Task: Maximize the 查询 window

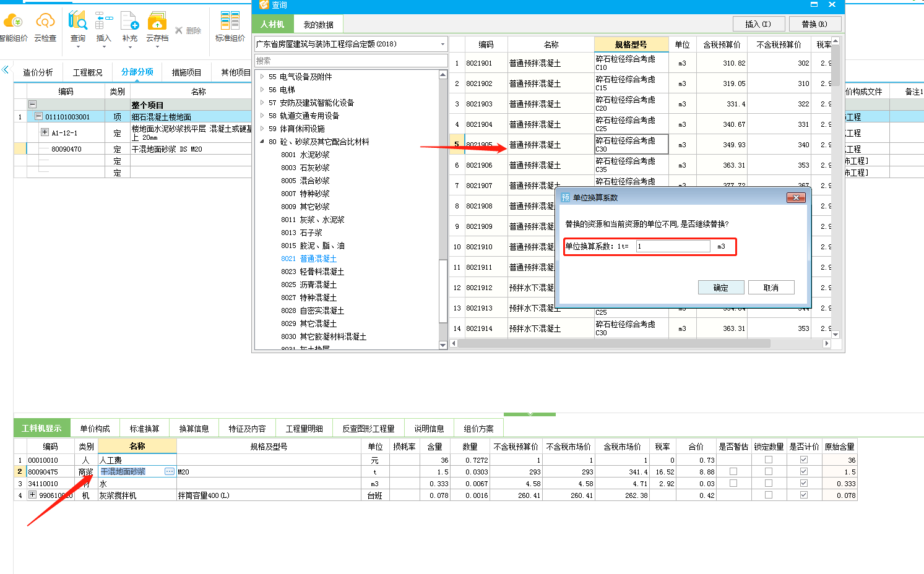Action: pos(814,4)
